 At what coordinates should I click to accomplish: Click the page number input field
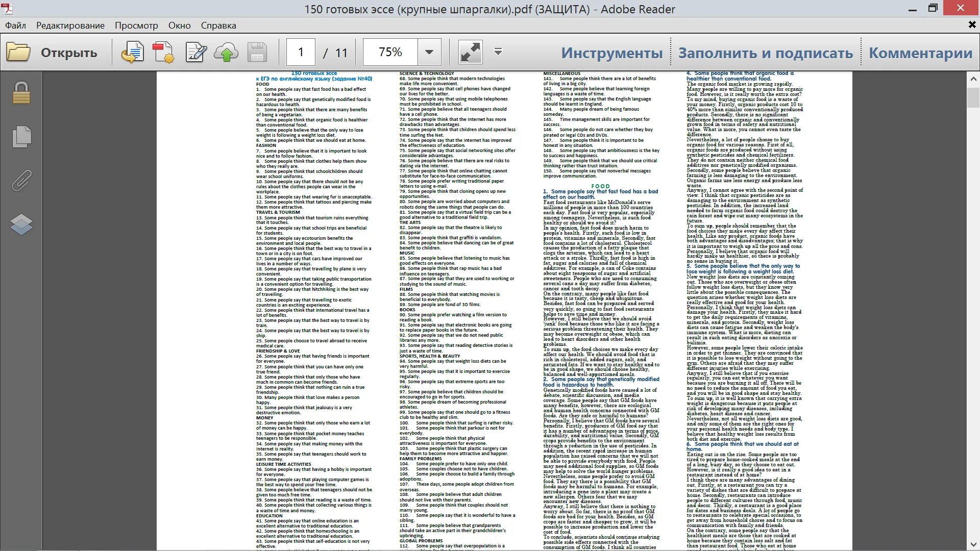(x=301, y=52)
